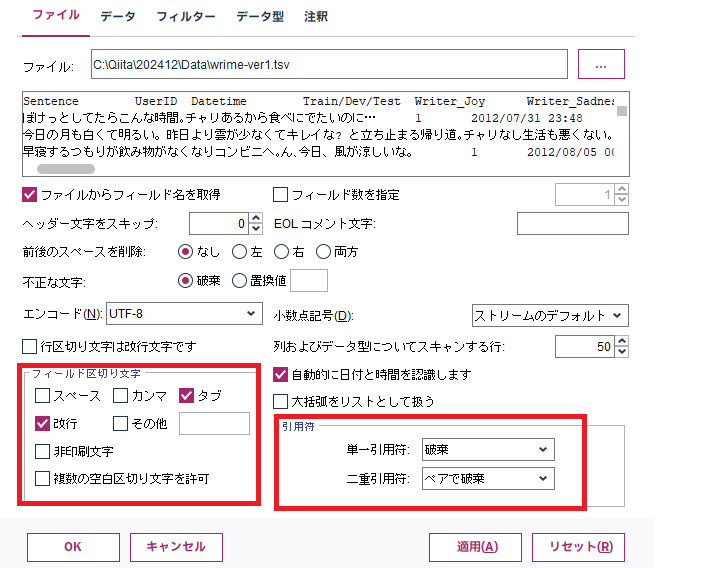Open the 注釈 tab
This screenshot has height=568, width=701.
coord(316,17)
